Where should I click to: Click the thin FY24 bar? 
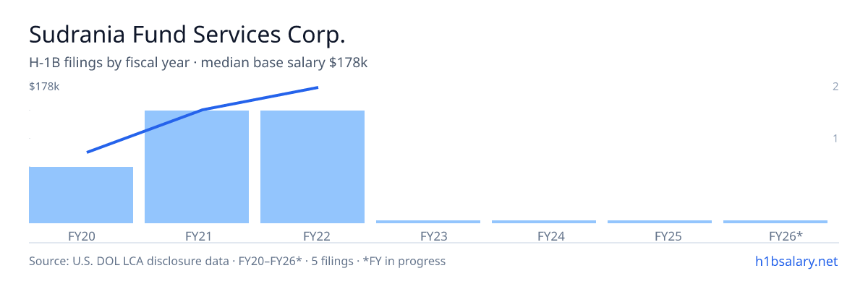[544, 221]
